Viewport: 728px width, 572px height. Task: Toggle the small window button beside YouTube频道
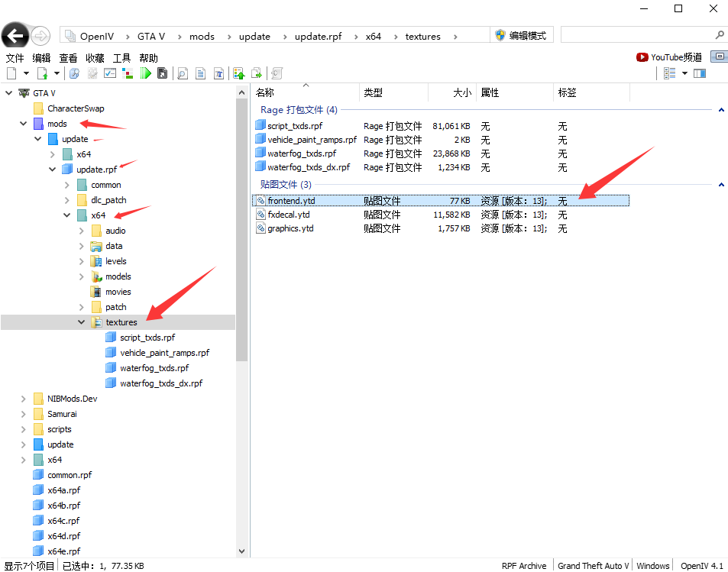(x=719, y=57)
